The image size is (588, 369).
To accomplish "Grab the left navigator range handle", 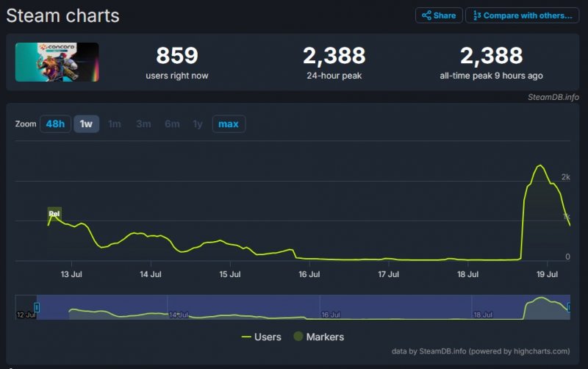I will click(37, 307).
